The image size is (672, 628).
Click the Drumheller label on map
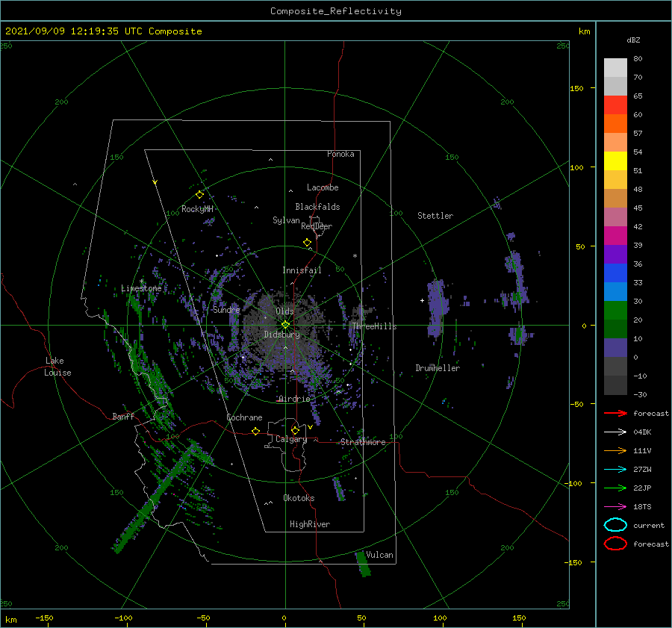[438, 368]
